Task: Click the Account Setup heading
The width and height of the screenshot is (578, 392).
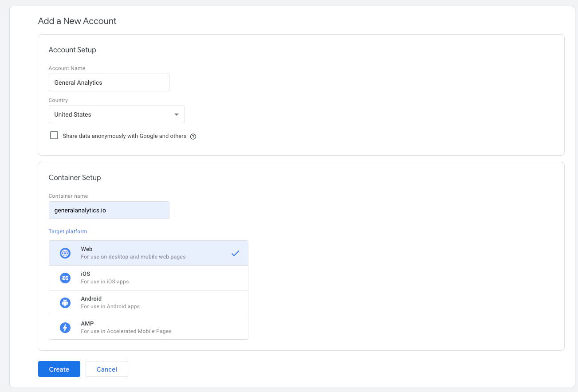Action: (72, 50)
